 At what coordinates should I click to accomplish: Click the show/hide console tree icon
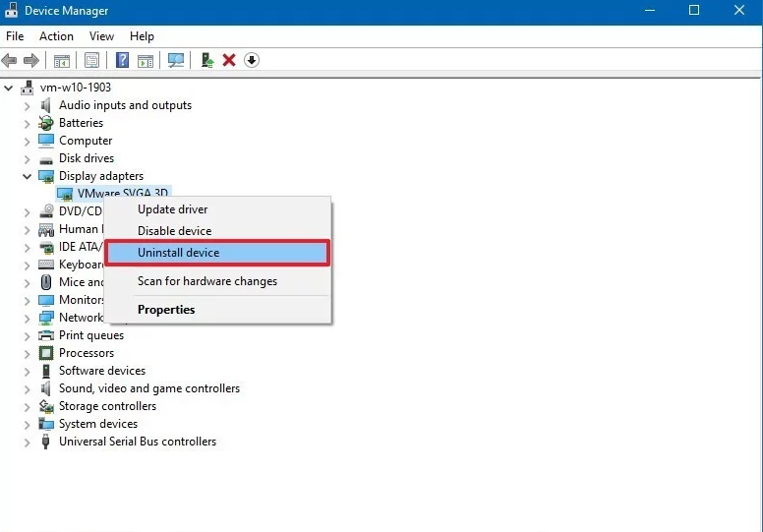click(62, 60)
